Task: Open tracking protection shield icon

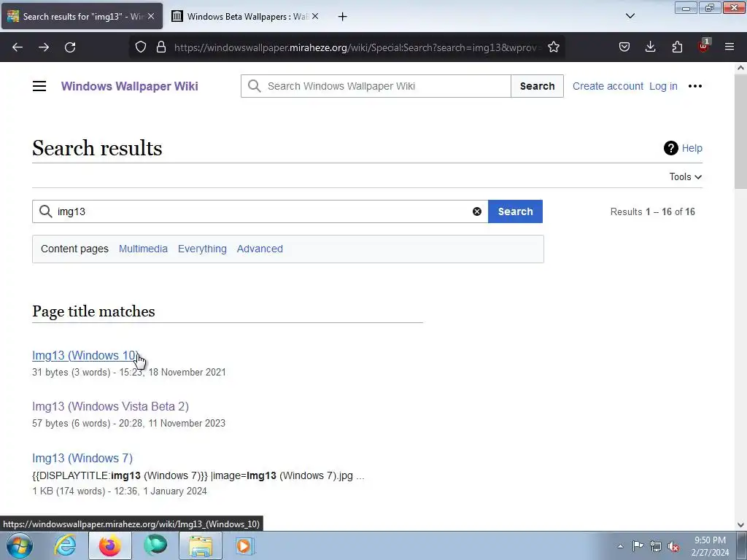Action: pos(141,47)
